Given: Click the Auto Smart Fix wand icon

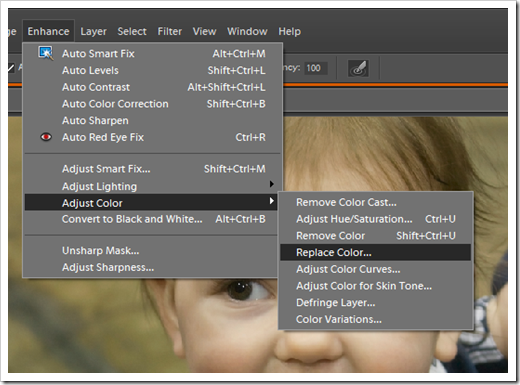Looking at the screenshot, I should tap(46, 53).
